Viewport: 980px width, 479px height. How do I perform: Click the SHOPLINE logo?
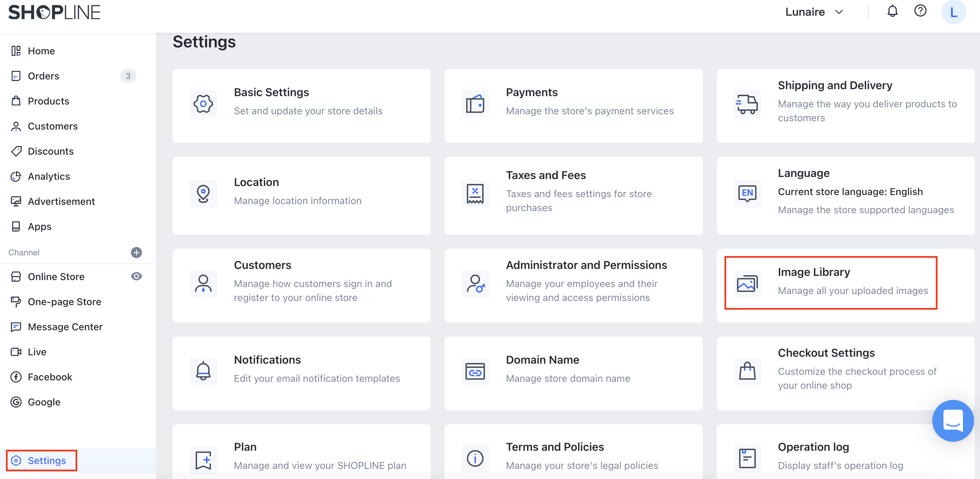click(x=54, y=13)
